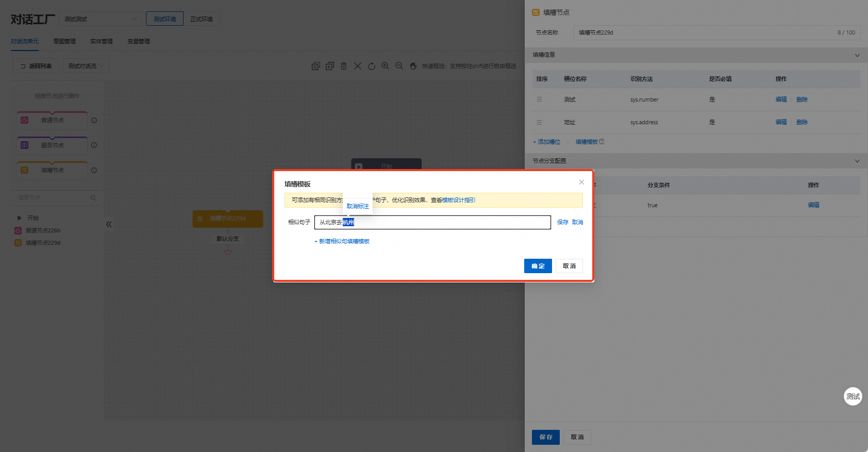
Task: Select 填槽节点 palette item
Action: [x=52, y=170]
